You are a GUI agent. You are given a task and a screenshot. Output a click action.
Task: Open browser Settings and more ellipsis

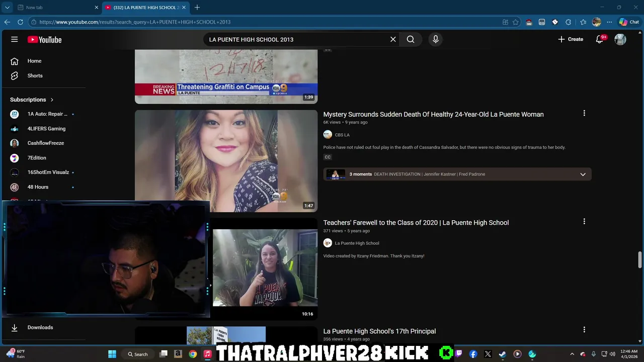click(x=609, y=22)
